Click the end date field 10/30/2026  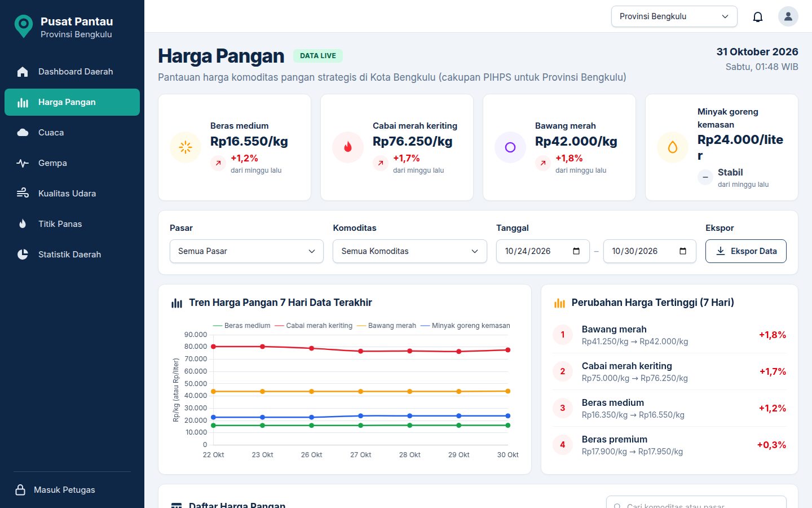point(650,251)
